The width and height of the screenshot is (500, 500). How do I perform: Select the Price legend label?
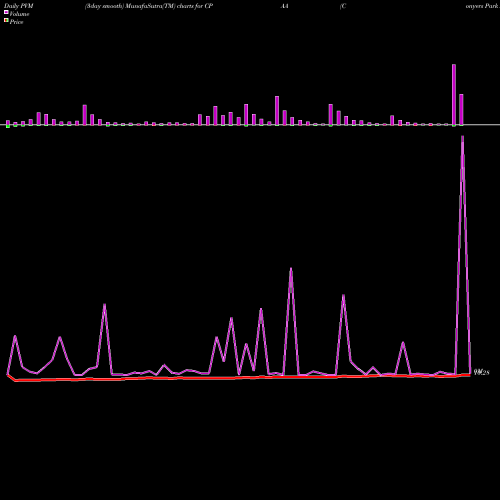pyautogui.click(x=16, y=22)
